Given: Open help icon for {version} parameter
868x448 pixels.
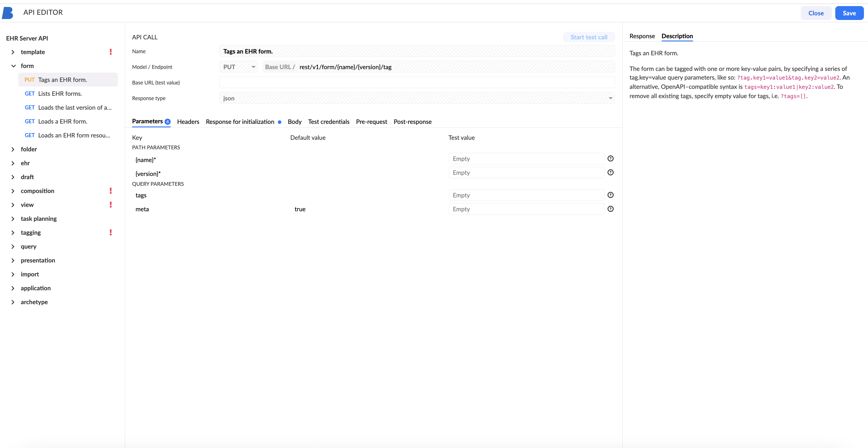Looking at the screenshot, I should pyautogui.click(x=610, y=172).
